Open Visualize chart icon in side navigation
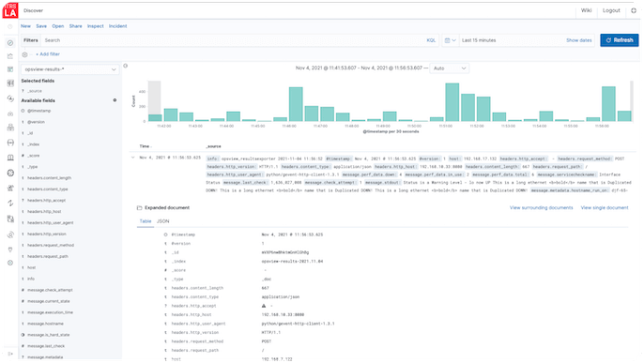This screenshot has width=644, height=363. click(10, 56)
